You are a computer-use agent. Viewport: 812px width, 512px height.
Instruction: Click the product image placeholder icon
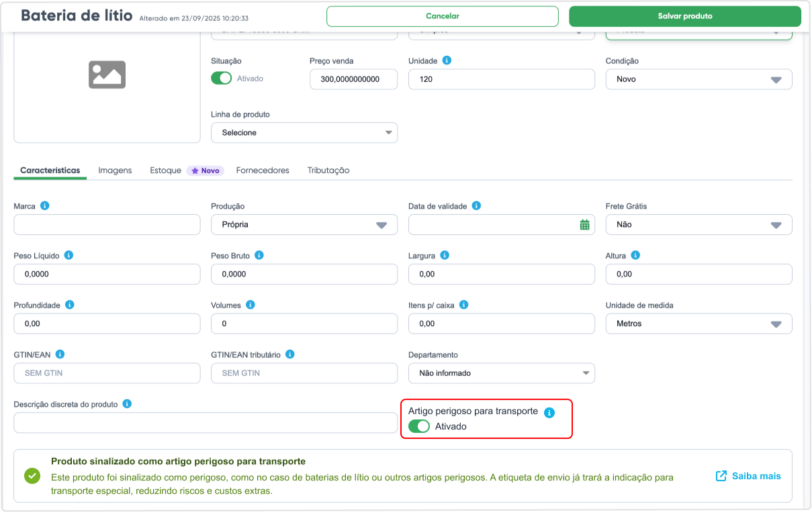point(107,74)
